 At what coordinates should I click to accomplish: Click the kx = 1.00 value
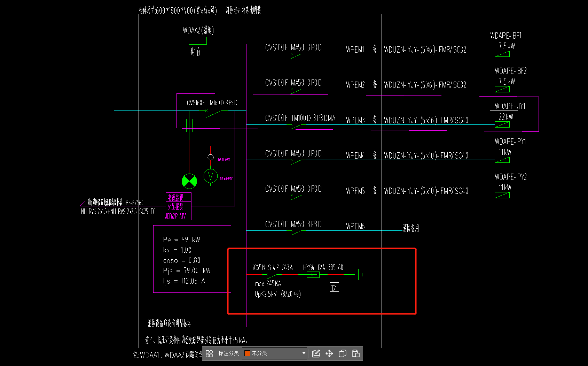pos(177,250)
